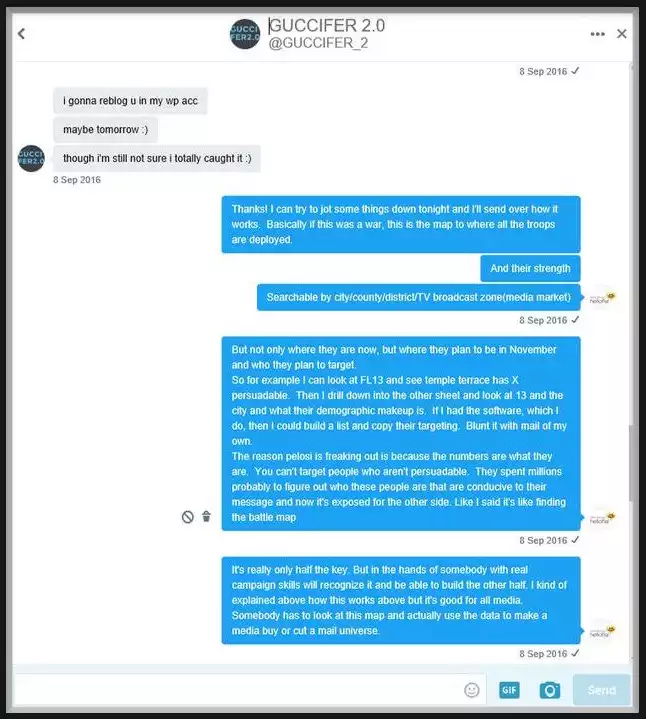Open the @GUCCIFER_2 handle in the header
This screenshot has height=719, width=646.
tap(318, 43)
